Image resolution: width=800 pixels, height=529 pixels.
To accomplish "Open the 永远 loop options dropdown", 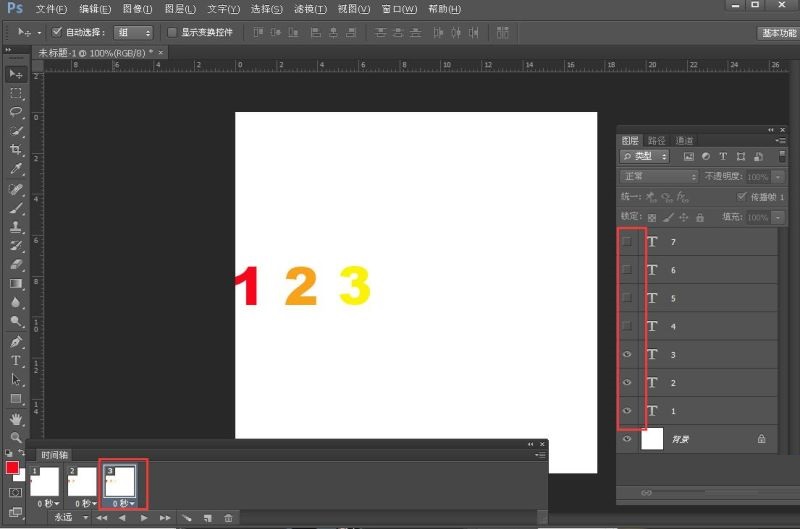I will 68,518.
